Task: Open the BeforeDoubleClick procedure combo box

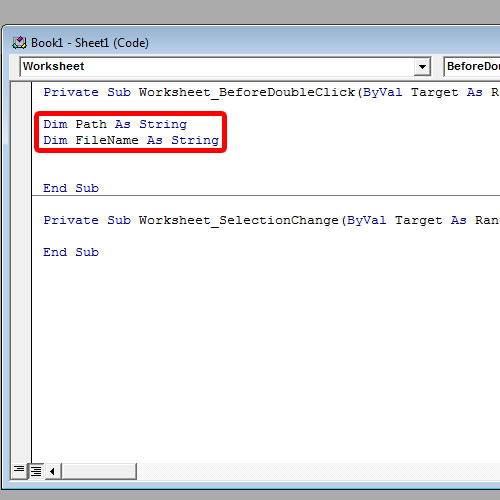Action: coord(472,66)
